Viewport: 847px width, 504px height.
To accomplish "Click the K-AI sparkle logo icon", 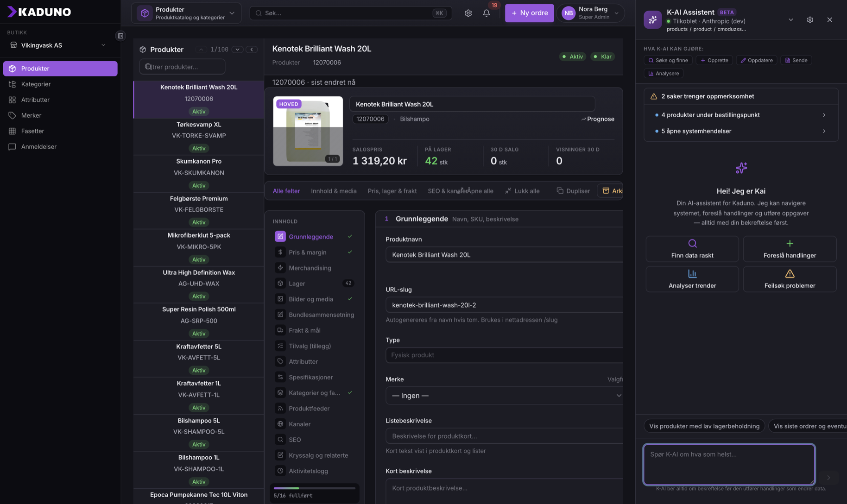I will point(652,20).
